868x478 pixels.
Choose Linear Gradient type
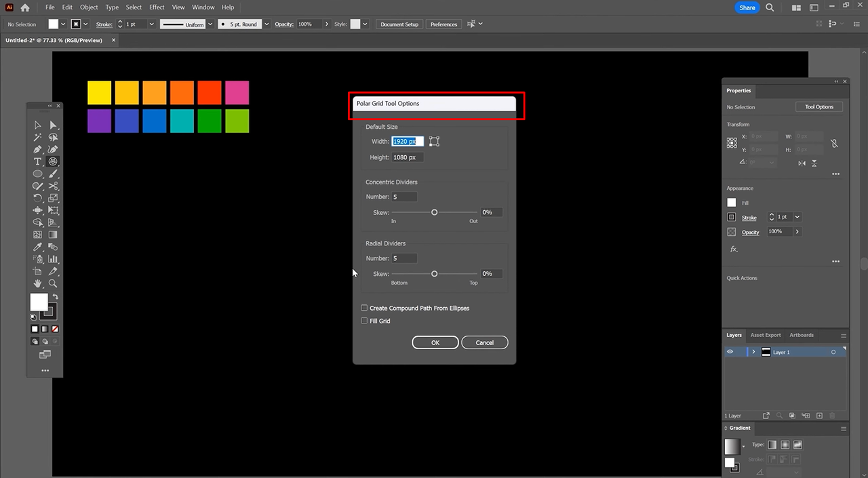[772, 445]
